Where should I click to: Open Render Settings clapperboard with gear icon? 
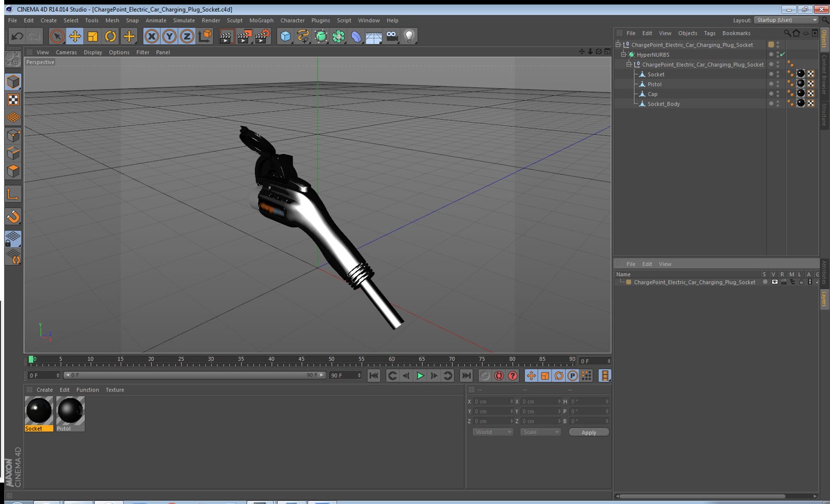point(262,36)
